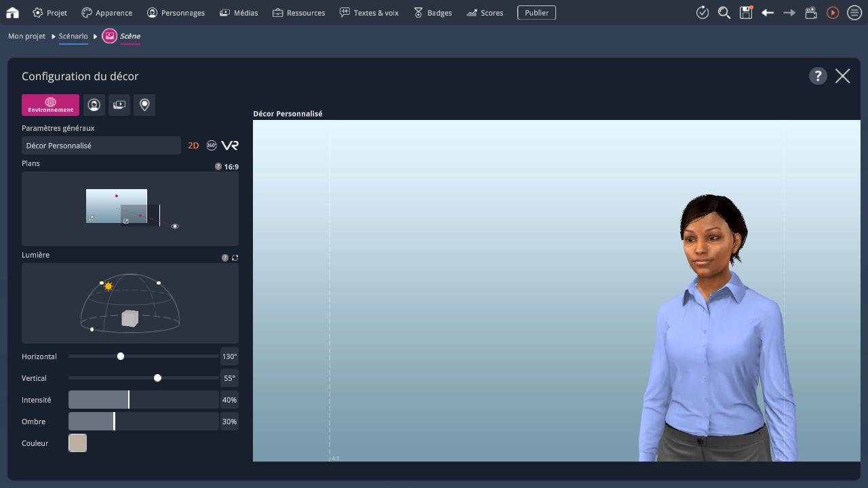Click the circular checkmark verify icon
Screen dimensions: 868x488
(x=703, y=12)
